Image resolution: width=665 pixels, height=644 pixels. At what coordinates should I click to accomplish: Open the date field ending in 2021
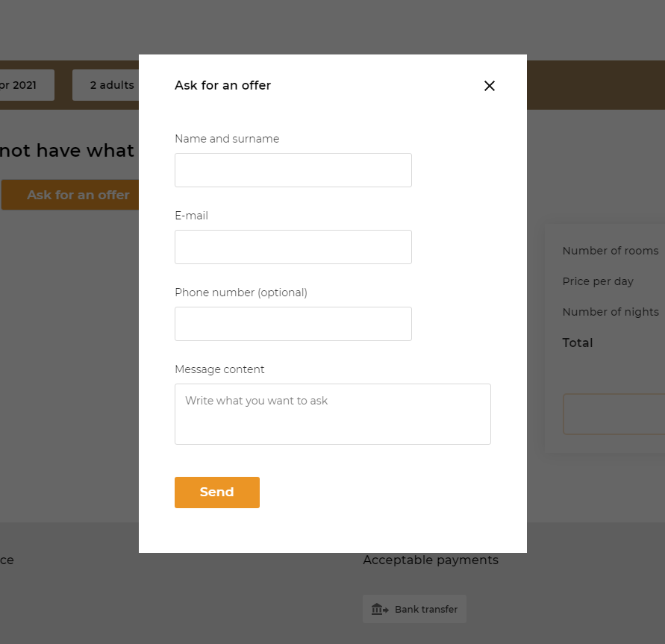(x=27, y=85)
